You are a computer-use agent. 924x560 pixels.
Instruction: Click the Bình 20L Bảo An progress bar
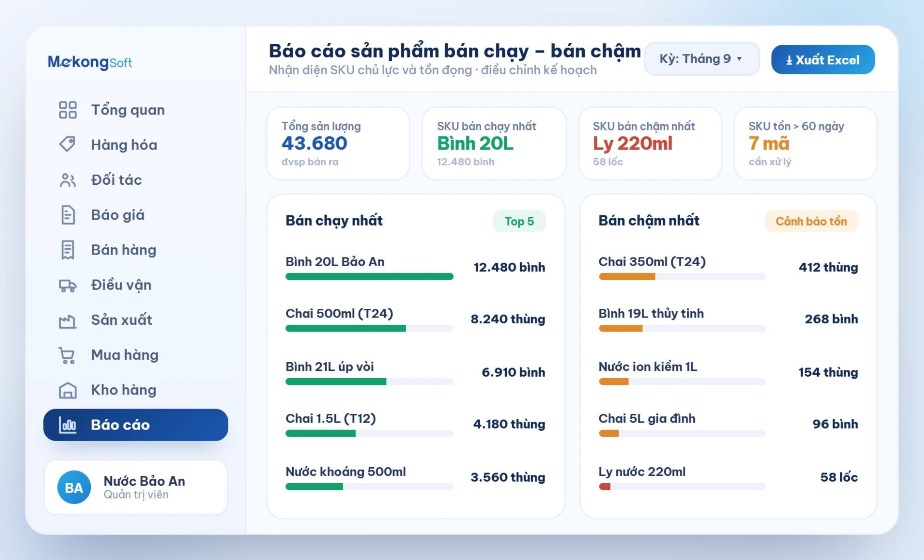tap(370, 277)
